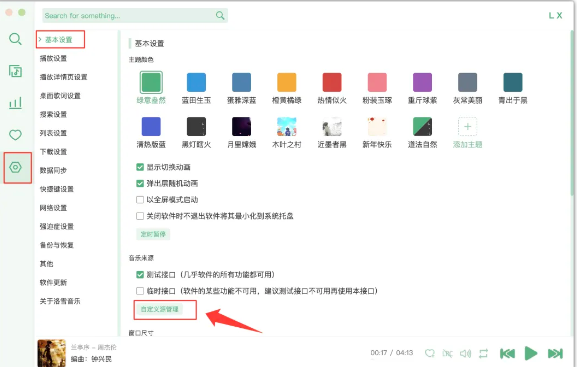Image resolution: width=577 pixels, height=367 pixels.
Task: Pick the light blue 蓝田生玉 swatch
Action: pyautogui.click(x=196, y=82)
